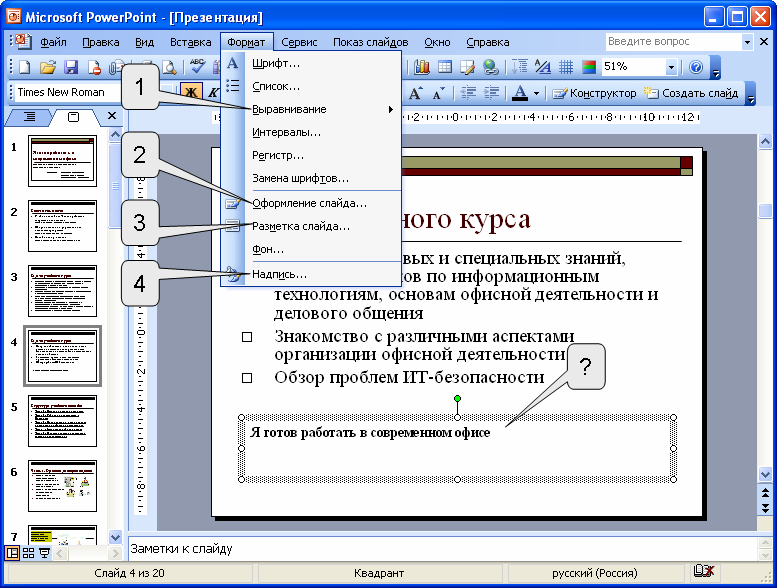This screenshot has height=588, width=777.
Task: Apply font color with underlined A
Action: 519,93
